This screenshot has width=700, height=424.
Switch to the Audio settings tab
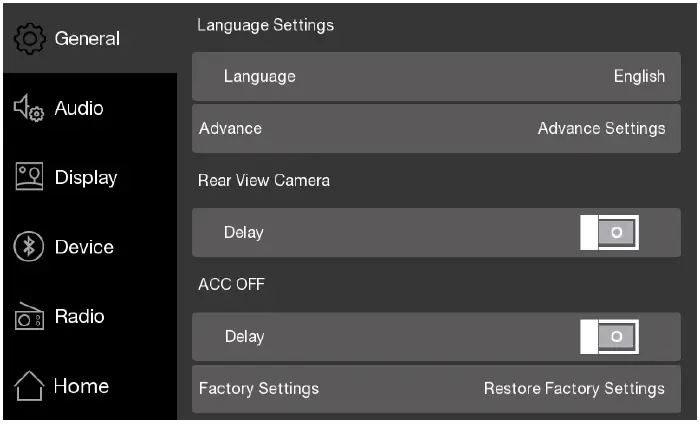click(79, 108)
